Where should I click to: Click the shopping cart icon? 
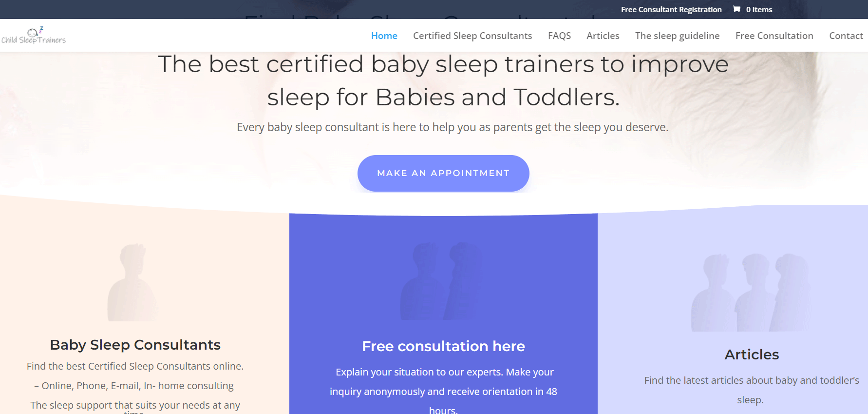[x=736, y=9]
